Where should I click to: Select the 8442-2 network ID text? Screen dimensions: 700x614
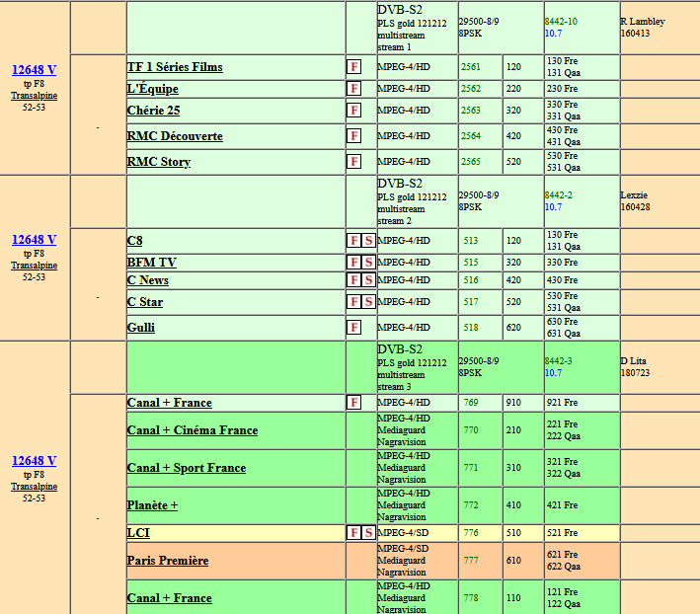click(559, 195)
